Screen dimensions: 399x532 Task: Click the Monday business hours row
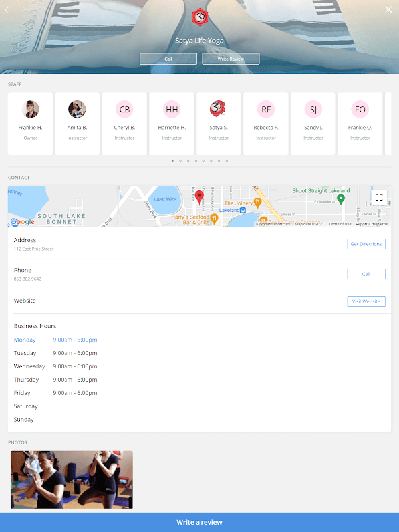coord(56,340)
